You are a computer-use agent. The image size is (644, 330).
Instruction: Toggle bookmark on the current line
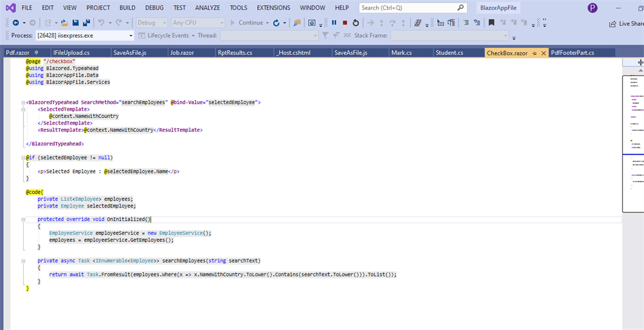pos(492,23)
